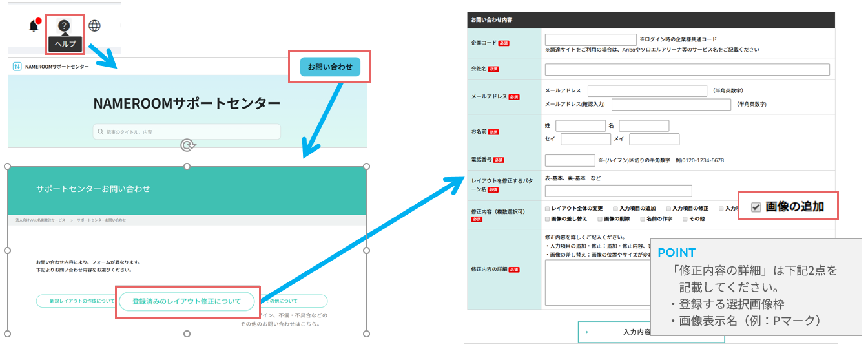Click the NAMEROOMサポートセンター header link
Image resolution: width=868 pixels, height=351 pixels.
point(57,67)
